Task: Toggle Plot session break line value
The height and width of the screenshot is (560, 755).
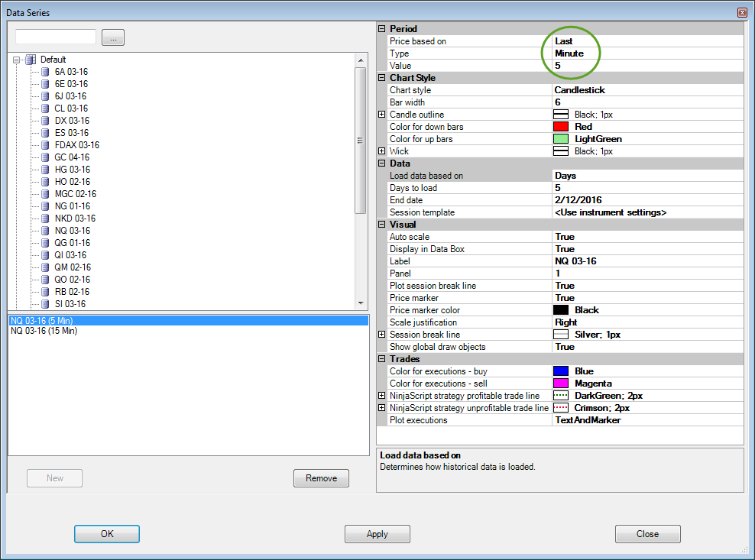Action: 647,286
